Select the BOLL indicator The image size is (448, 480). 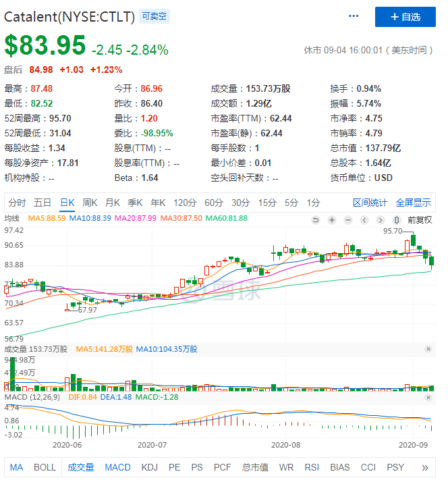click(x=45, y=467)
